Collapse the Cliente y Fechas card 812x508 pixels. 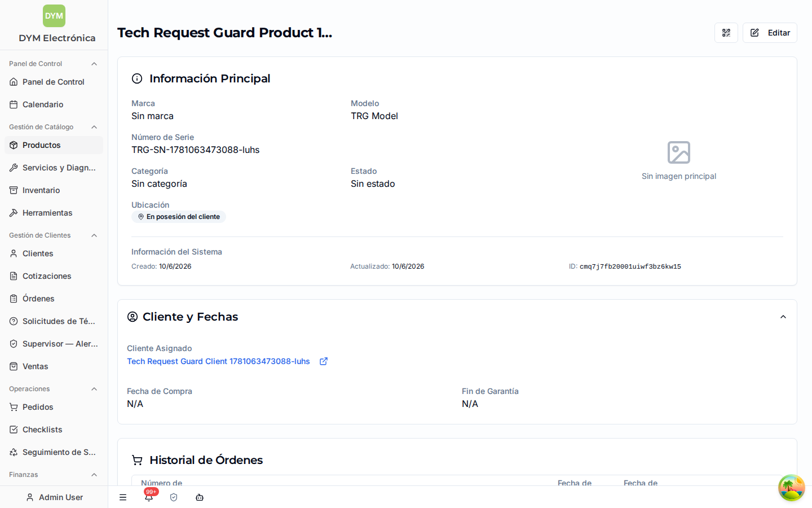783,317
